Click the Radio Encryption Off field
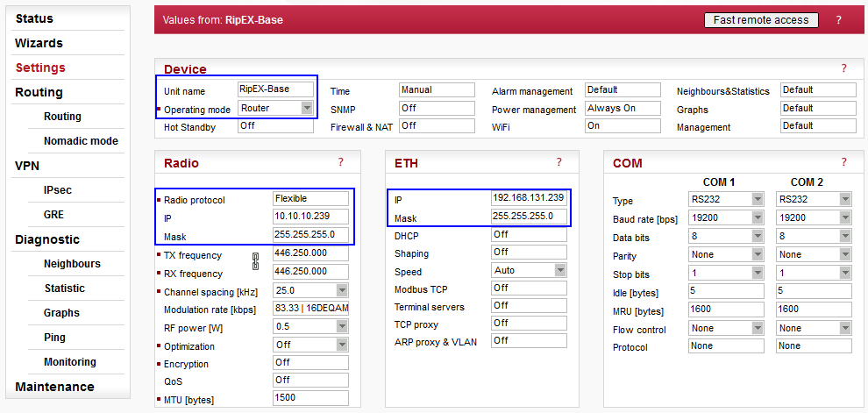 tap(310, 362)
